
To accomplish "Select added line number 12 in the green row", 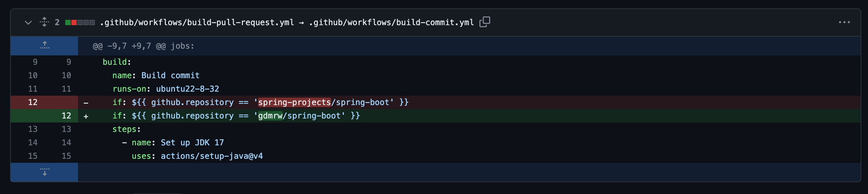I will (x=66, y=116).
